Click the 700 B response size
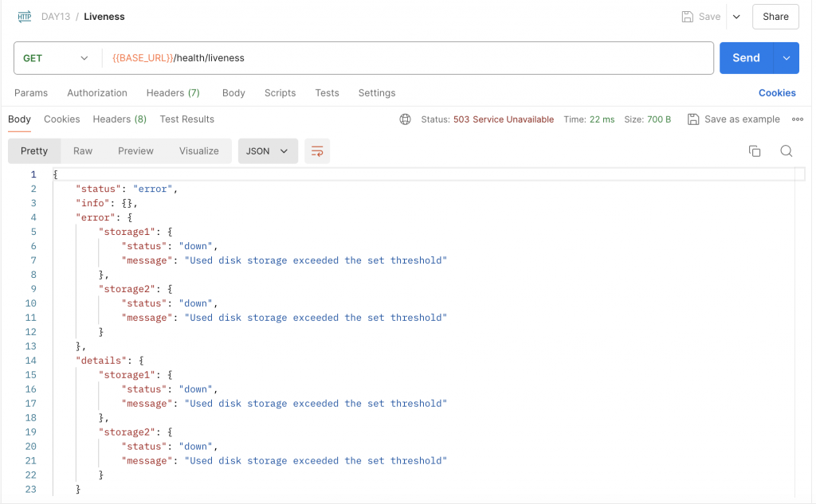This screenshot has height=504, width=816. point(659,119)
